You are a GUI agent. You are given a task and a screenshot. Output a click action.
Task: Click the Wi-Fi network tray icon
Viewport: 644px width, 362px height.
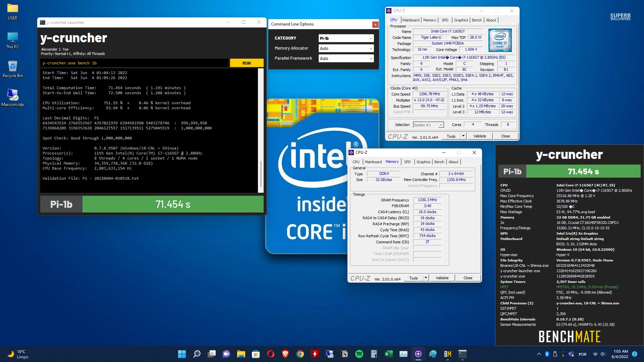pyautogui.click(x=595, y=354)
